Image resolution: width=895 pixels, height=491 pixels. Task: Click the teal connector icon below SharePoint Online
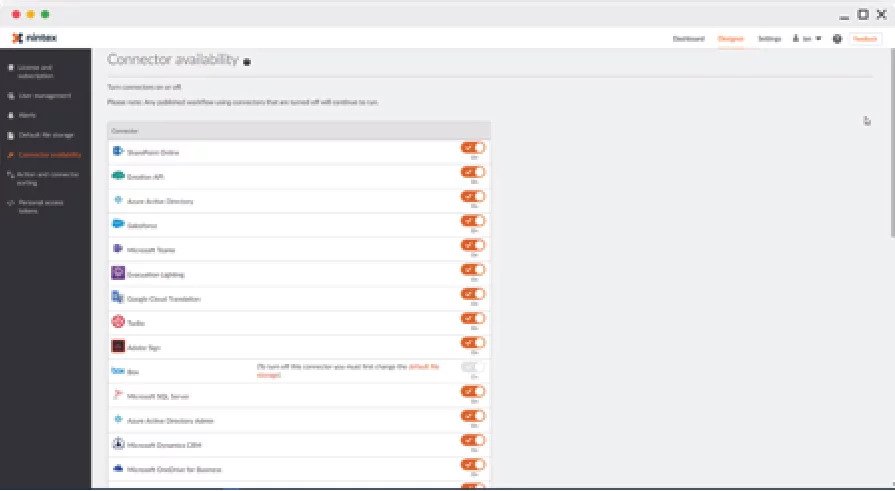coord(118,176)
